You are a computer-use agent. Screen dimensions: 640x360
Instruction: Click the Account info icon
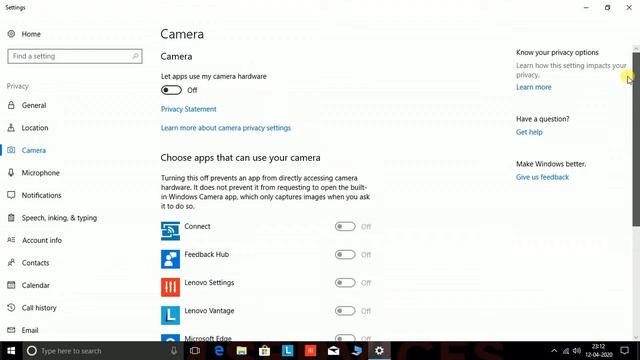(11, 240)
